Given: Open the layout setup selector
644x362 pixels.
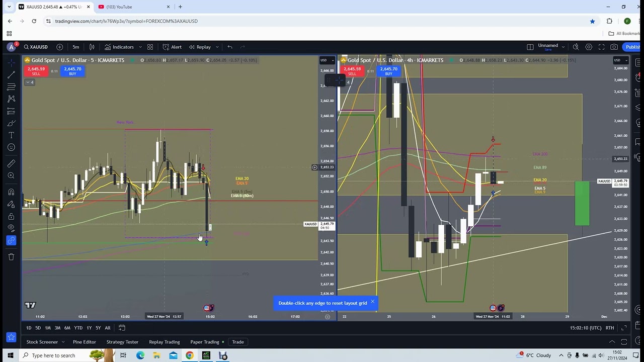Looking at the screenshot, I should pos(530,47).
